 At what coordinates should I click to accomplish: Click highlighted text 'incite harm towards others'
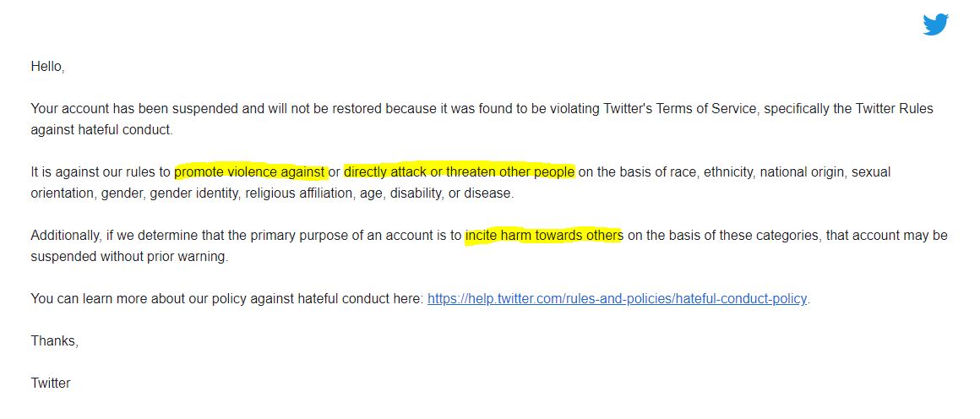[x=544, y=236]
